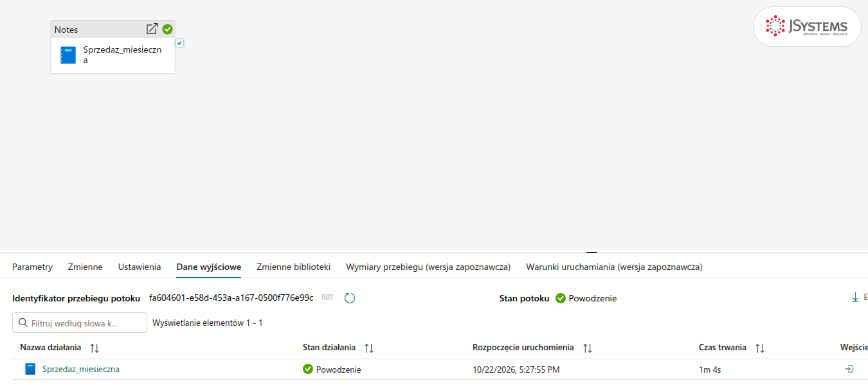868x392 pixels.
Task: Open Warunki uruchamiania (wersja zapoznawcza) tab
Action: click(614, 267)
